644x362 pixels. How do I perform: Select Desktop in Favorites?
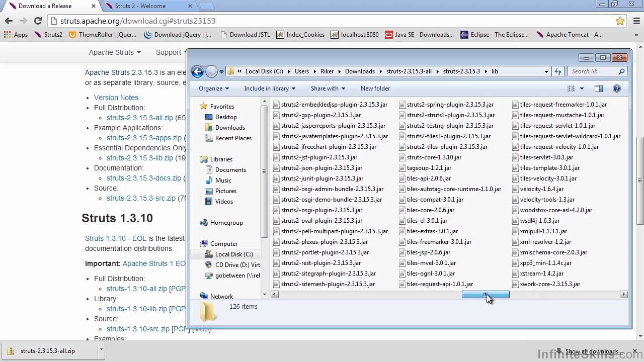pos(221,117)
